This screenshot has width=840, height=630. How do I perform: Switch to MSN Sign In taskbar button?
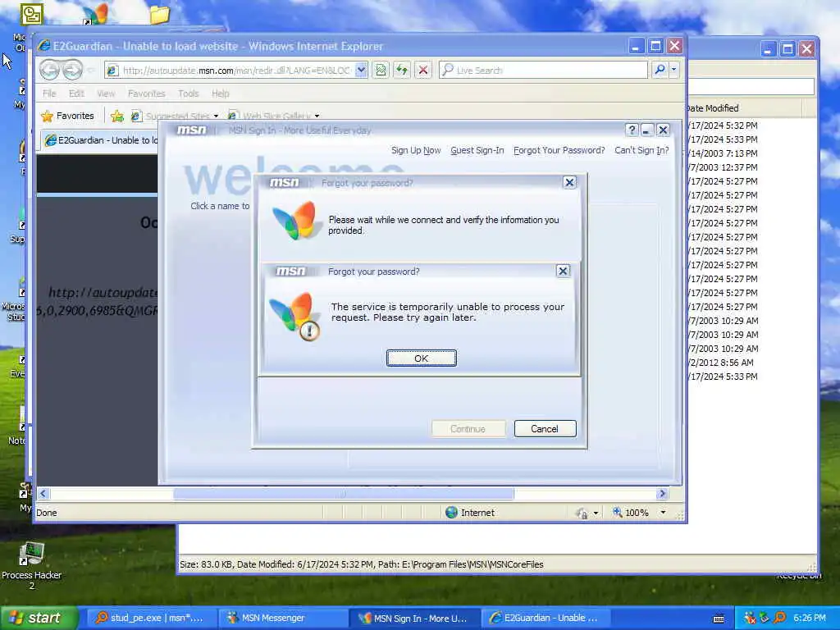(x=413, y=618)
